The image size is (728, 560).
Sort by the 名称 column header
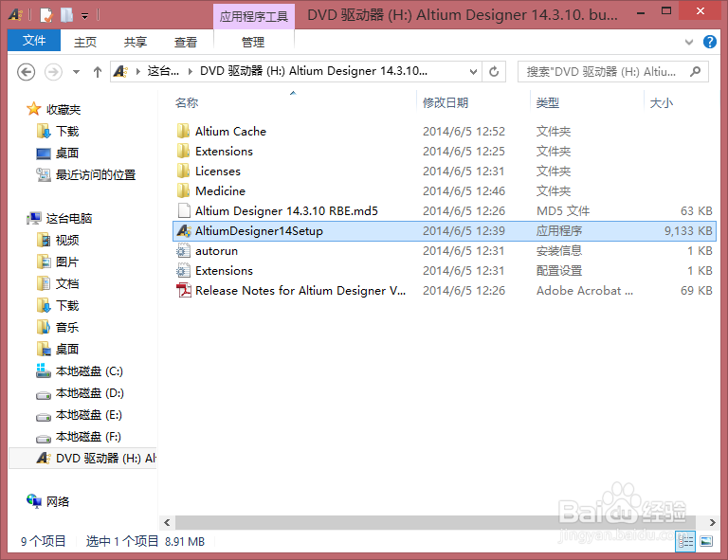[187, 102]
